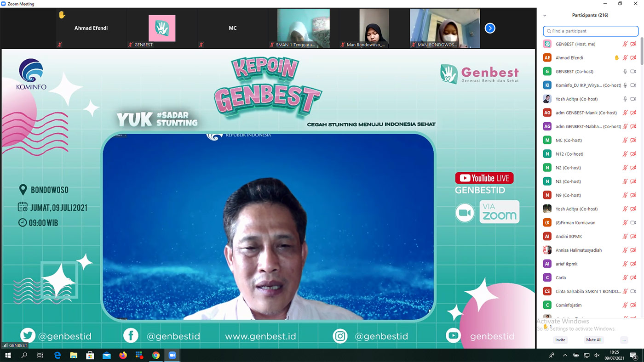Image resolution: width=644 pixels, height=362 pixels.
Task: Click the muted mic icon on MC video tile
Action: [x=201, y=45]
